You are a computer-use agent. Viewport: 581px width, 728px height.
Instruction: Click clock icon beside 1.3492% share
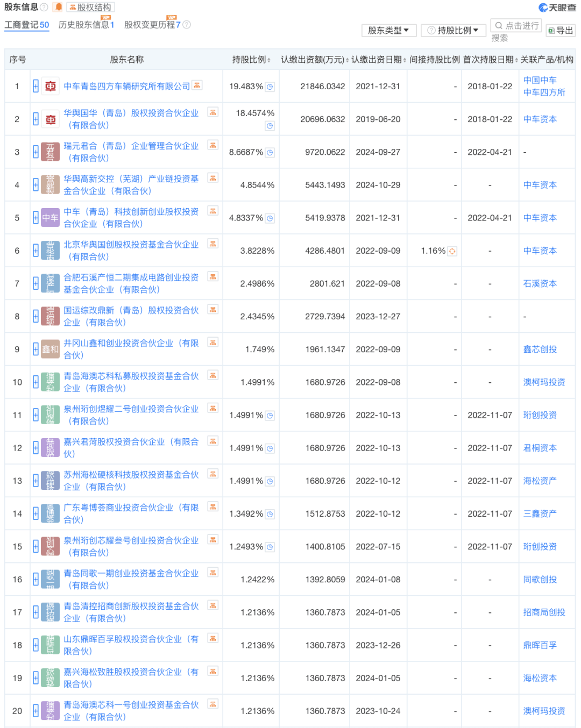(270, 515)
